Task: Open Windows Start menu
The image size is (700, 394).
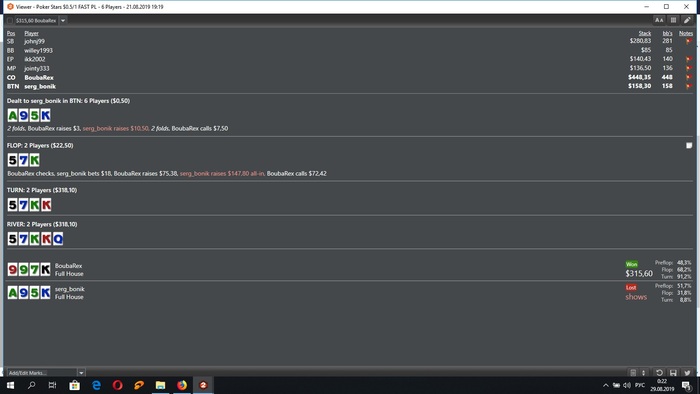Action: coord(10,385)
